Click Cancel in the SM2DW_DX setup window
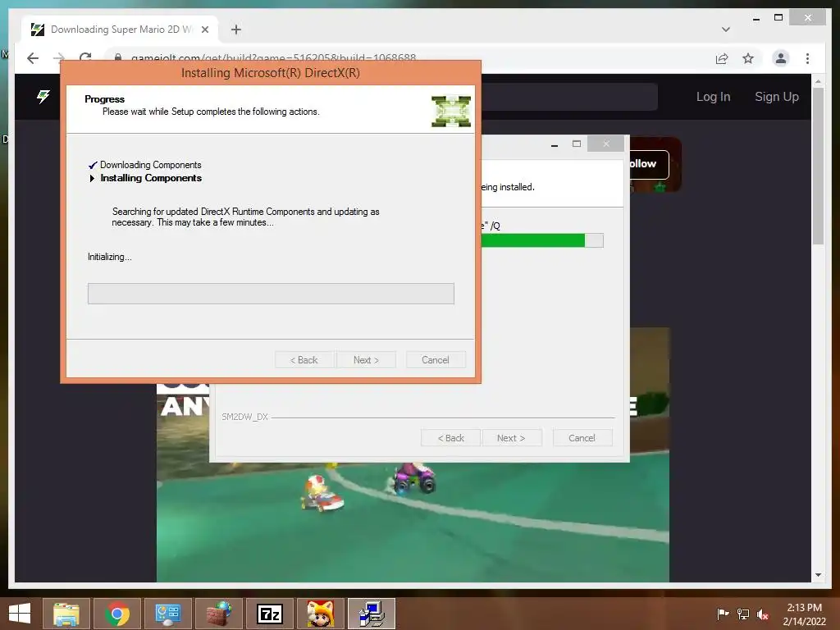840x630 pixels. pyautogui.click(x=582, y=438)
